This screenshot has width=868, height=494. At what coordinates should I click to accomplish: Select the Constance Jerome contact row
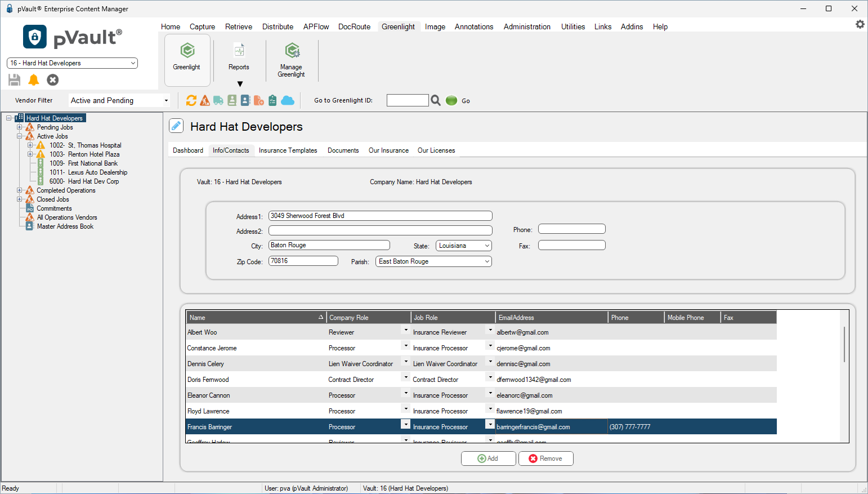coord(481,348)
